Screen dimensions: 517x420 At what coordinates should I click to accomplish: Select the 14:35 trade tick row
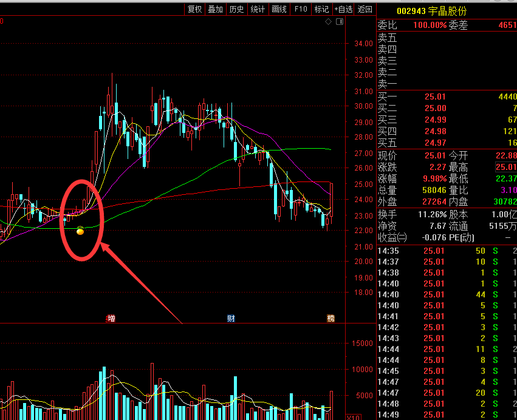coord(447,251)
